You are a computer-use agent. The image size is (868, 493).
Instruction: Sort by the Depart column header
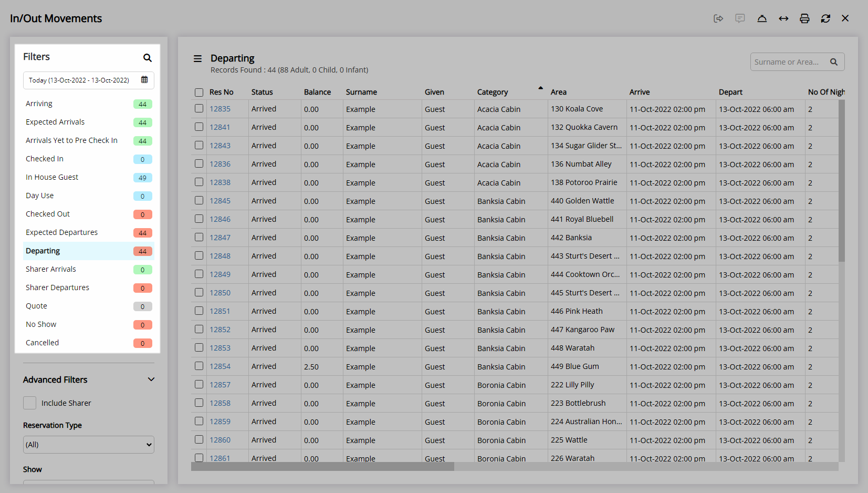(730, 92)
